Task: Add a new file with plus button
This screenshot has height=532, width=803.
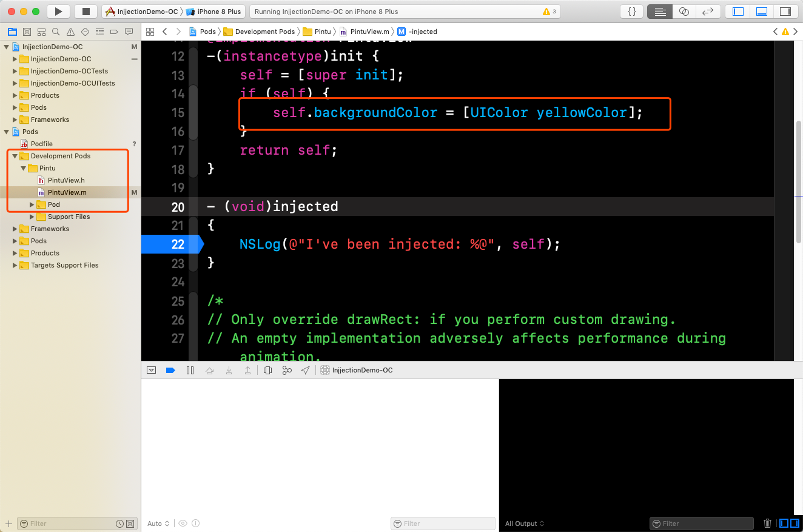Action: (x=8, y=524)
